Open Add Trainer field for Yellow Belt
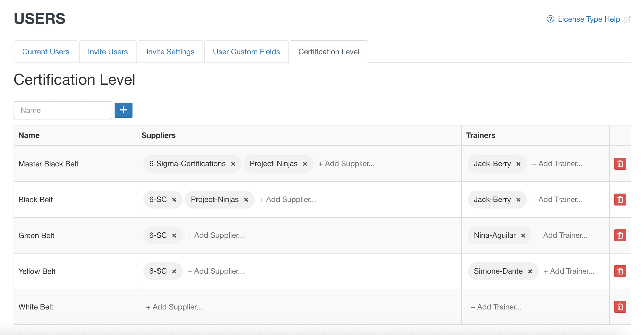Screen dimensions: 644x335 [x=569, y=271]
